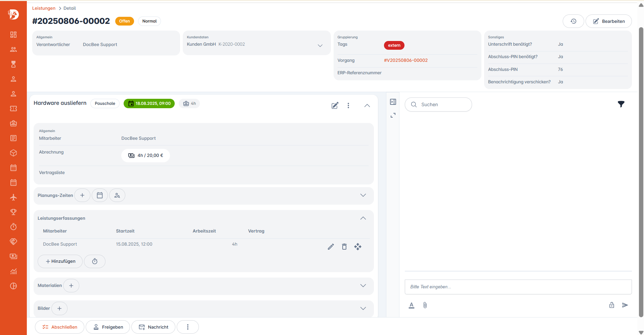Click the Abschluss-PIN value 76
Viewport: 644px width, 335px height.
(x=560, y=70)
